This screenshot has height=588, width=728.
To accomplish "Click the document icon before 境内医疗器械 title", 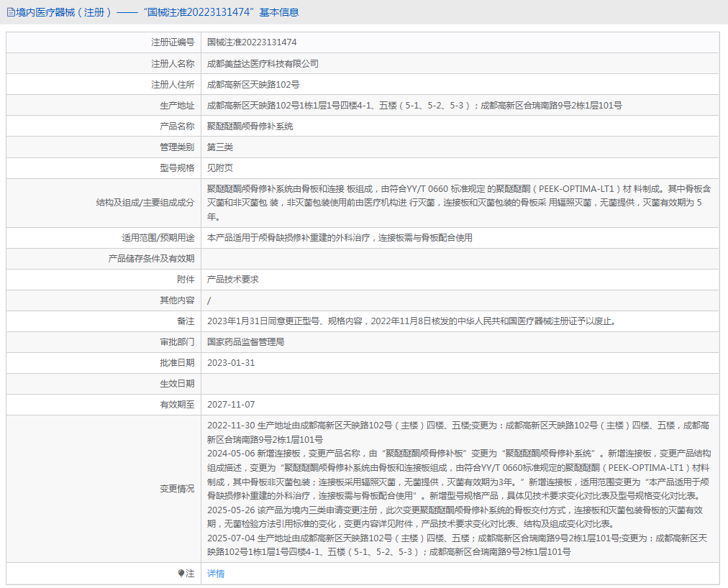I will point(11,12).
